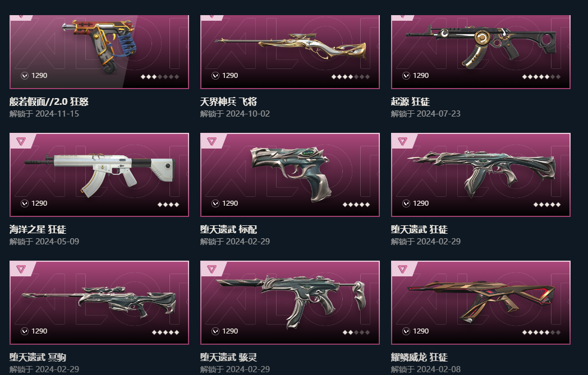This screenshot has height=375, width=588.
Task: Select the 般若假面//2.0 狂怒 pistol skin image
Action: 98,46
